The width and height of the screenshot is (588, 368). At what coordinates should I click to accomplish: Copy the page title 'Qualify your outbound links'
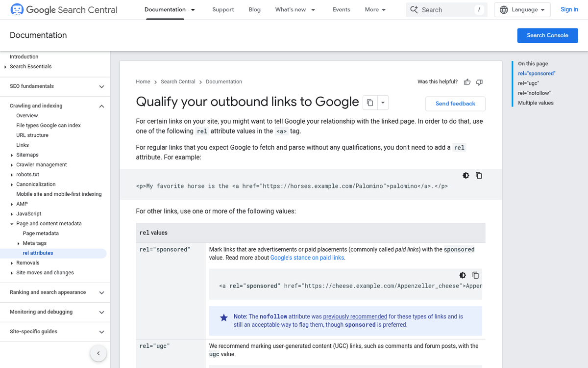coord(369,102)
